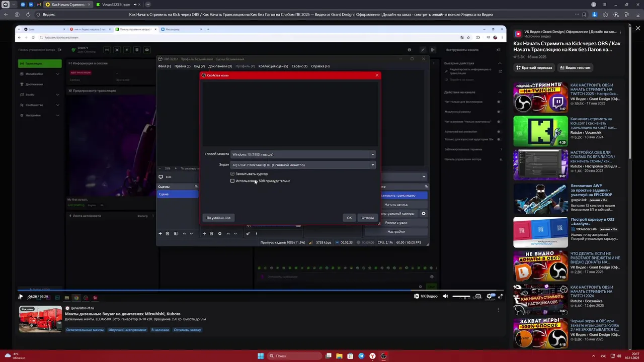This screenshot has height=362, width=644.
Task: Open the kick.com suggested video by Vovanchik
Action: [x=540, y=131]
